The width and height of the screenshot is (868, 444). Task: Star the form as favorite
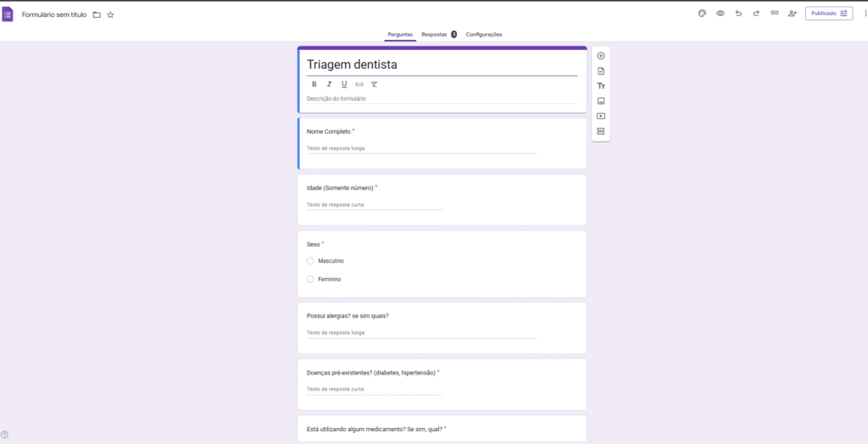click(x=110, y=14)
